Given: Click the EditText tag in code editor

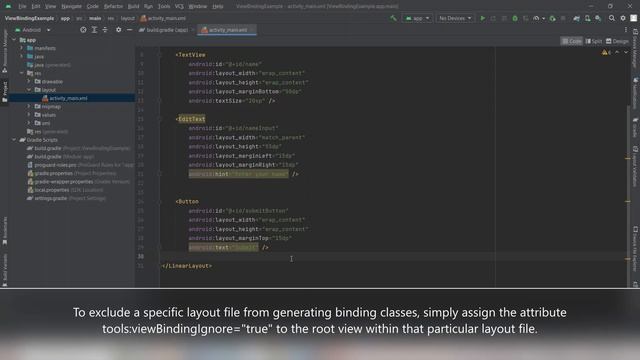Looking at the screenshot, I should (x=191, y=119).
